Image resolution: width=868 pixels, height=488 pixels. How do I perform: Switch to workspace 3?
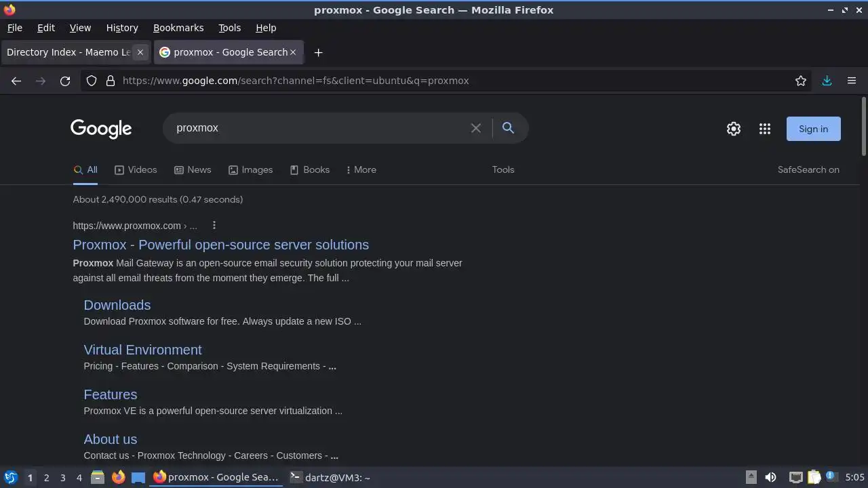(x=62, y=478)
